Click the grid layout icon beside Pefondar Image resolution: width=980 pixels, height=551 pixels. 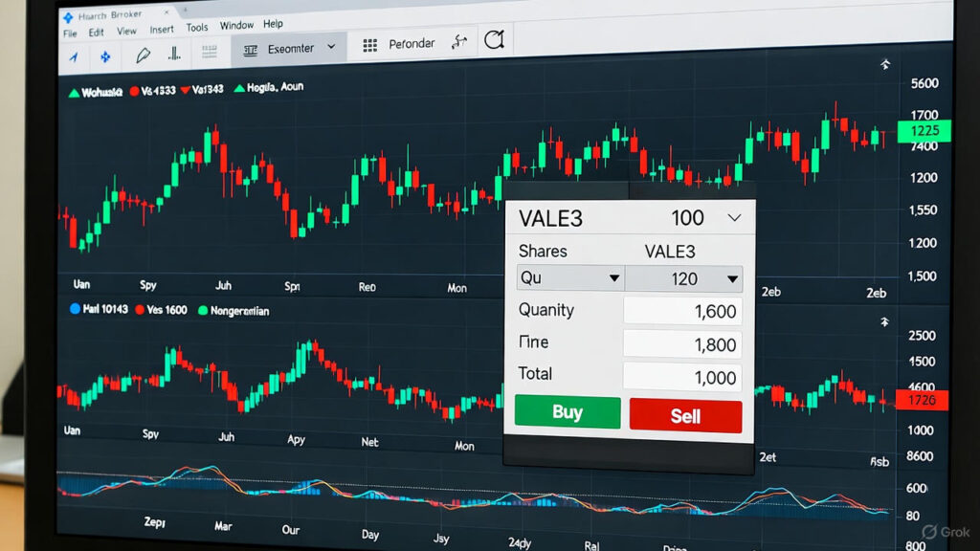[x=370, y=45]
